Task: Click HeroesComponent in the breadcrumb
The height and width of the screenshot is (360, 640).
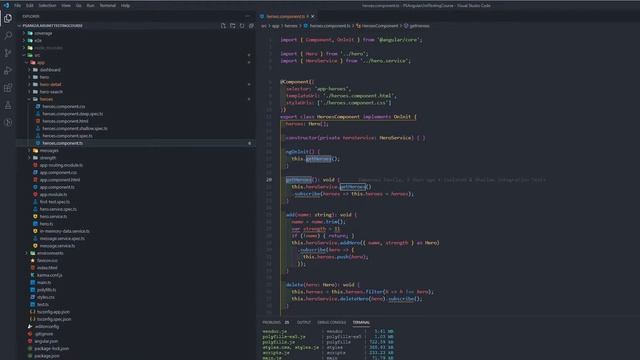Action: tap(380, 26)
